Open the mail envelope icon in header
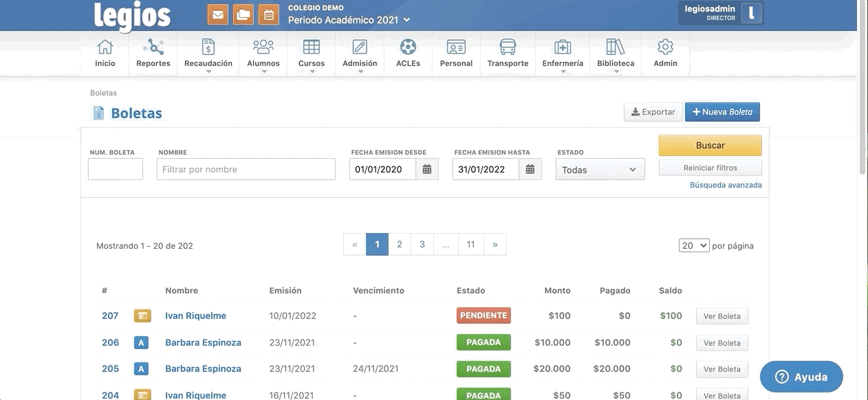Viewport: 868px width, 400px height. (218, 14)
